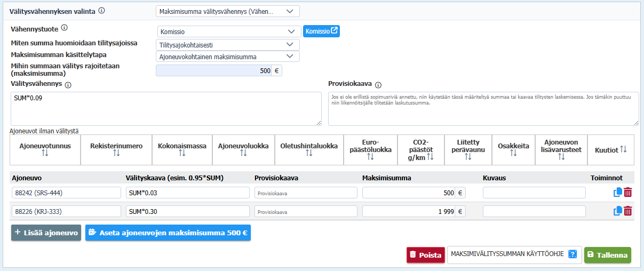Image resolution: width=644 pixels, height=271 pixels.
Task: Open the Vähennystuote Komissio dropdown
Action: pyautogui.click(x=229, y=31)
